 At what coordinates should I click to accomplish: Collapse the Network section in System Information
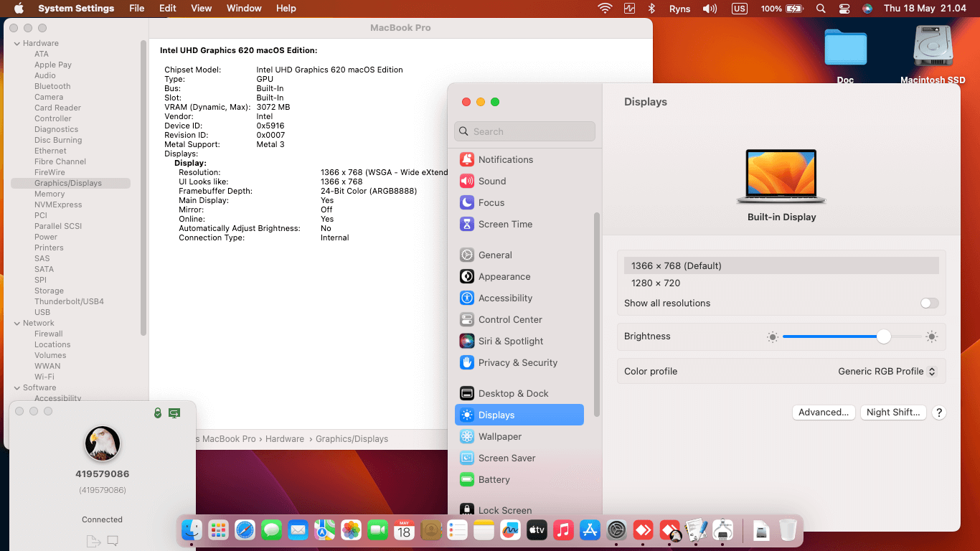[17, 323]
